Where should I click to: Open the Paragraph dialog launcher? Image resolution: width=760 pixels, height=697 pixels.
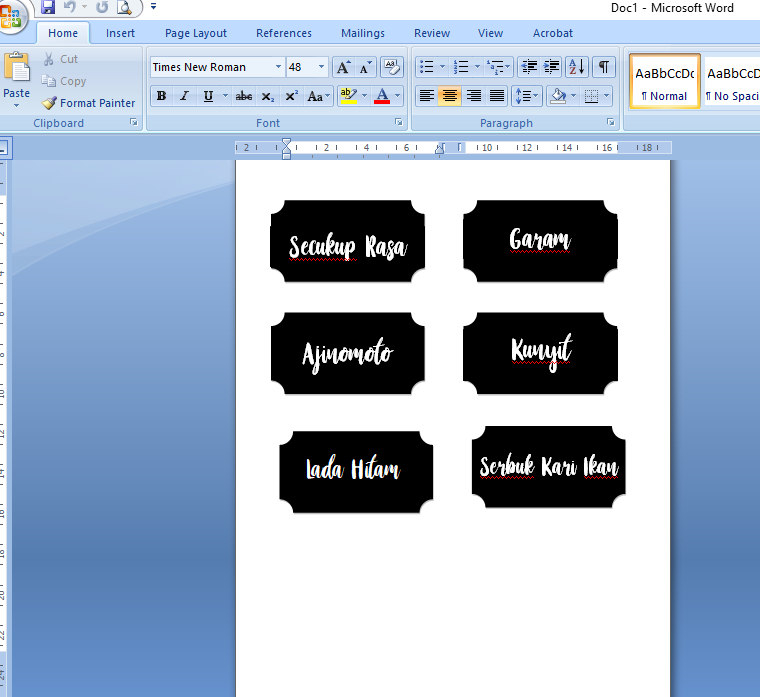point(611,123)
